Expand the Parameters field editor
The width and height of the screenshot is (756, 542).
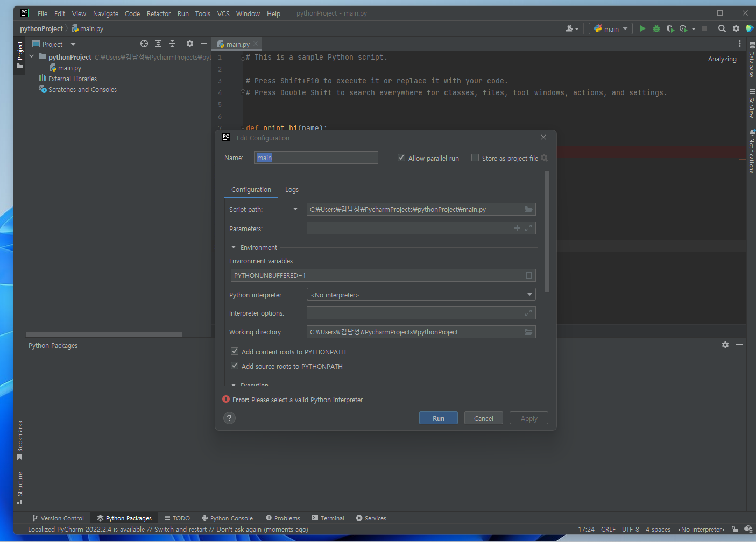[x=528, y=228]
